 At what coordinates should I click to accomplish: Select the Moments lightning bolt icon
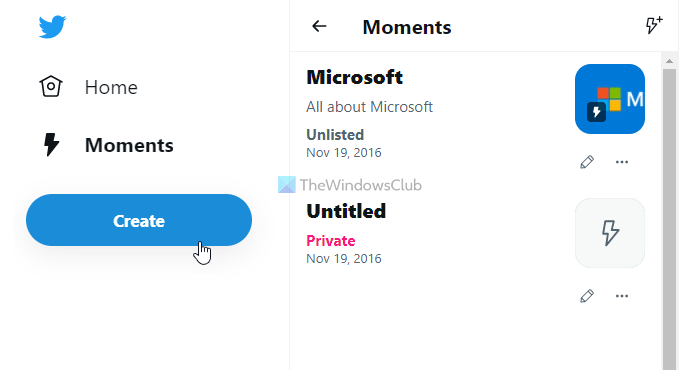[51, 145]
